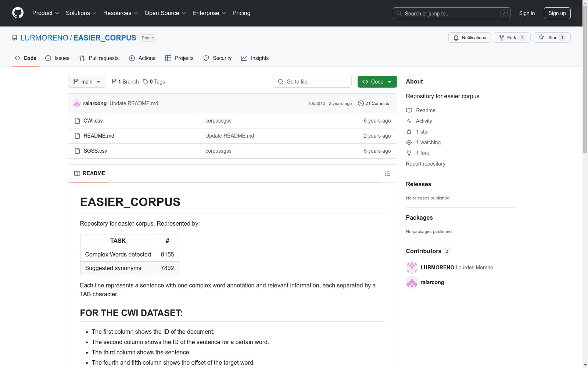Open the Insights tab
Viewport: 588px width, 368px height.
pos(255,58)
